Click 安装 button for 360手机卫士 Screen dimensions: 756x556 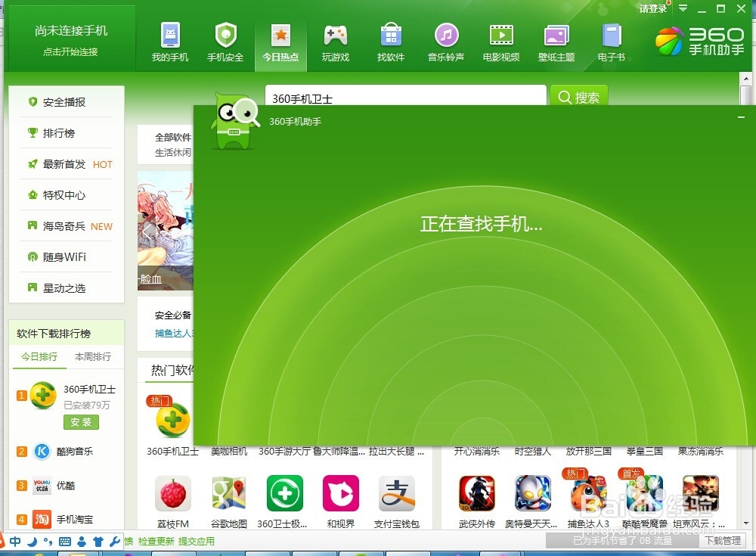coord(81,422)
